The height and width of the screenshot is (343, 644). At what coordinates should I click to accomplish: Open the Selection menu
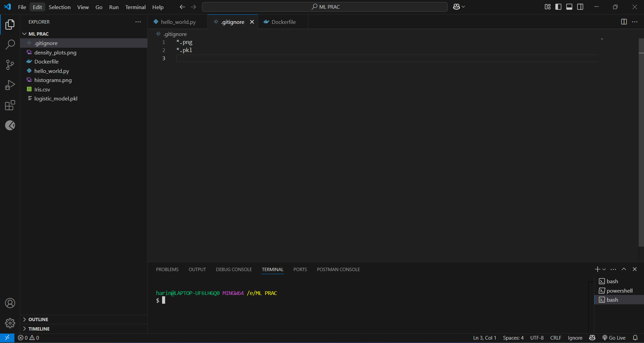pos(60,7)
